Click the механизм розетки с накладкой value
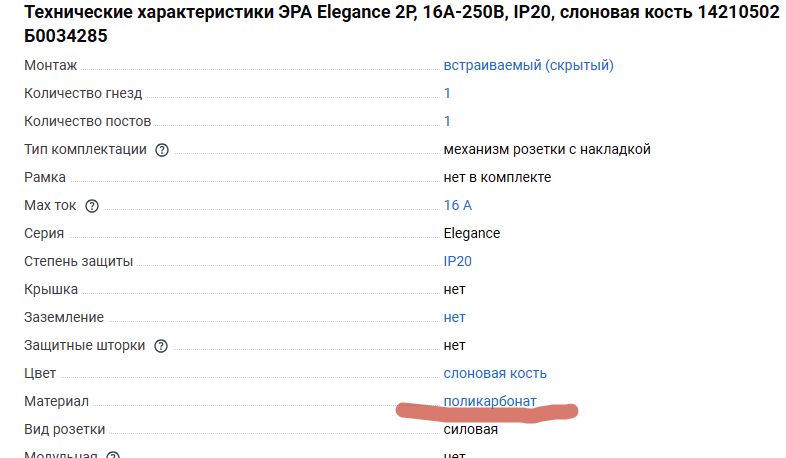The height and width of the screenshot is (458, 786). tap(547, 150)
